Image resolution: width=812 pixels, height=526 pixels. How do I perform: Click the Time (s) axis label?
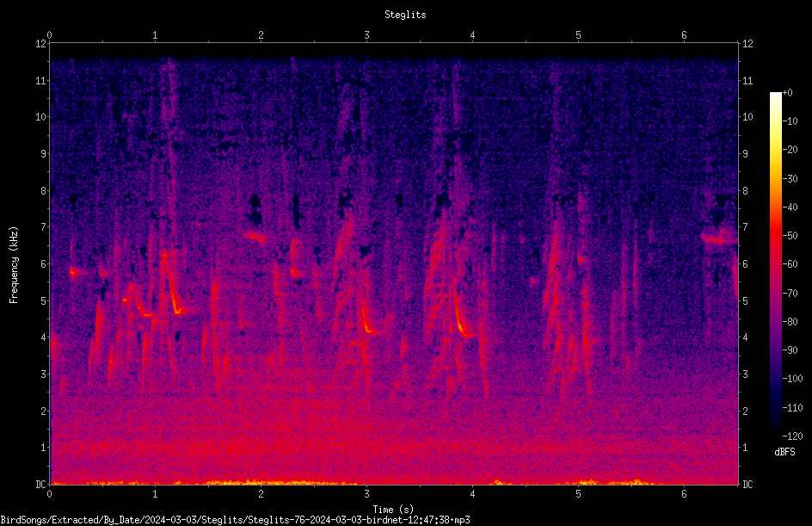[393, 510]
